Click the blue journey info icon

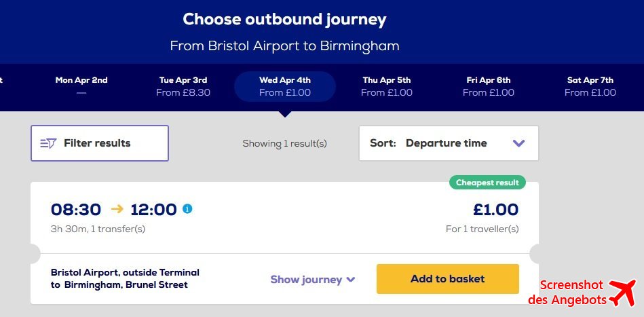point(187,209)
